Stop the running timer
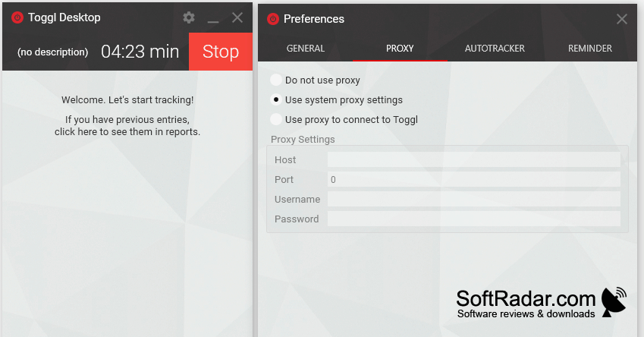 click(x=221, y=52)
